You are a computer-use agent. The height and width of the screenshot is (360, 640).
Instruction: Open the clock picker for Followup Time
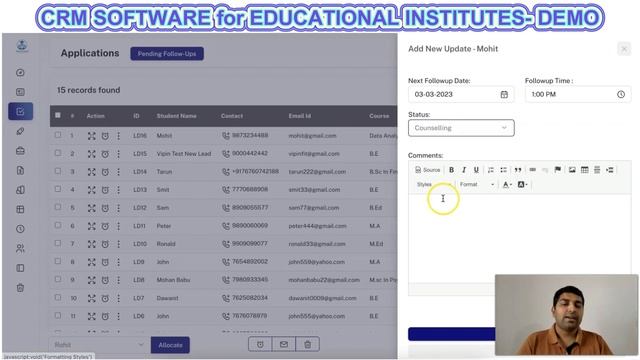(621, 94)
